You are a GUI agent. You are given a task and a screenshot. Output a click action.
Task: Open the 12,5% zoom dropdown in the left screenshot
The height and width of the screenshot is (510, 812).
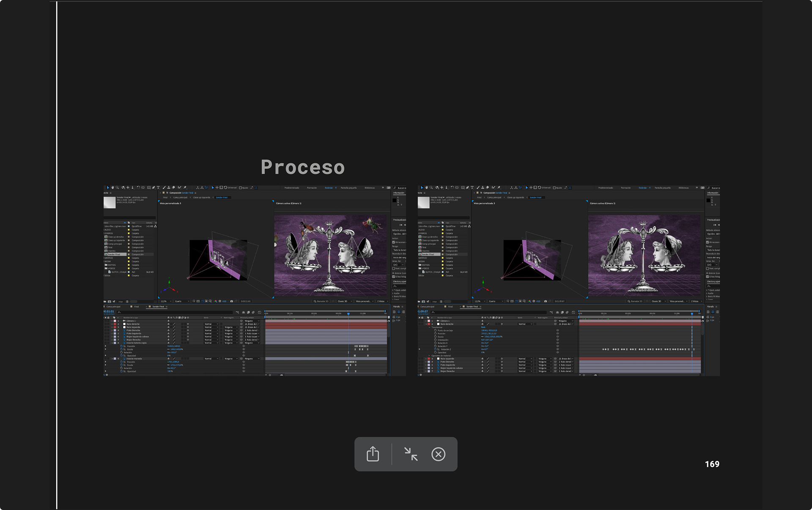coord(165,301)
